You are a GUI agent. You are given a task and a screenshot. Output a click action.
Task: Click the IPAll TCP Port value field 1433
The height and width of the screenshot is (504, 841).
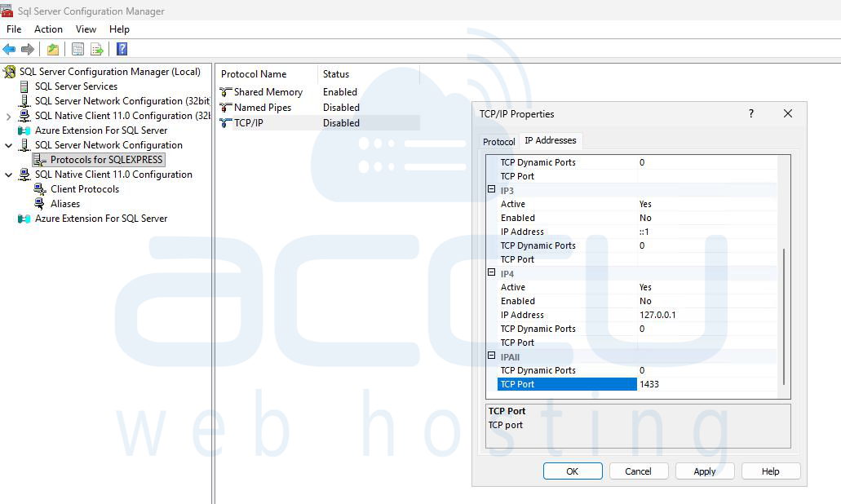pyautogui.click(x=706, y=384)
